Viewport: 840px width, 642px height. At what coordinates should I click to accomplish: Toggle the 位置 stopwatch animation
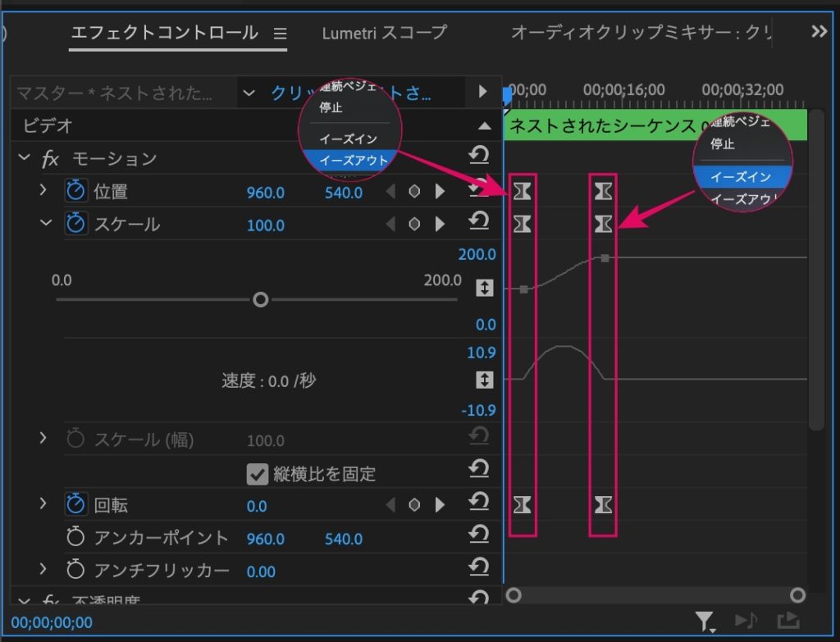coord(75,191)
